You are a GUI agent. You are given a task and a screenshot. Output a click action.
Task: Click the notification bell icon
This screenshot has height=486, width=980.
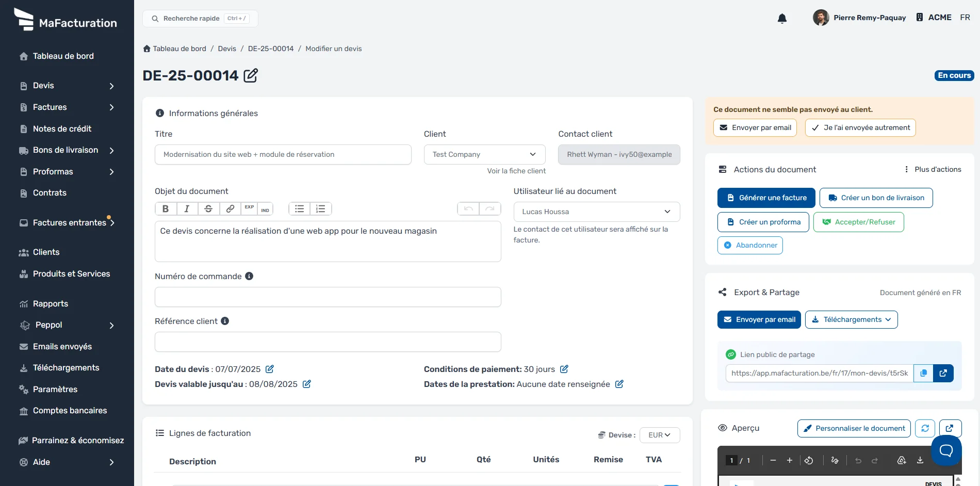(x=782, y=19)
